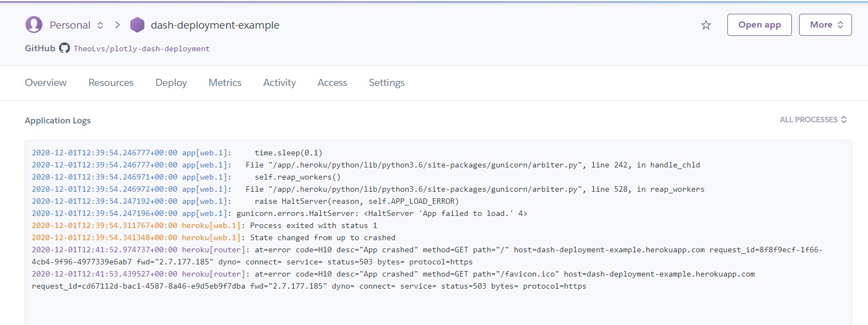Image resolution: width=868 pixels, height=325 pixels.
Task: Click the purple hexagon app icon
Action: (x=137, y=25)
